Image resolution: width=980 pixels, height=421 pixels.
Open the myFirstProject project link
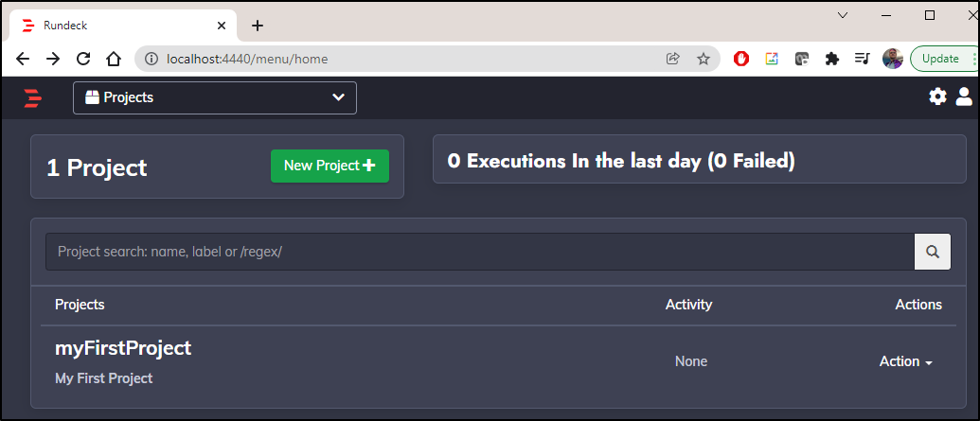point(123,348)
